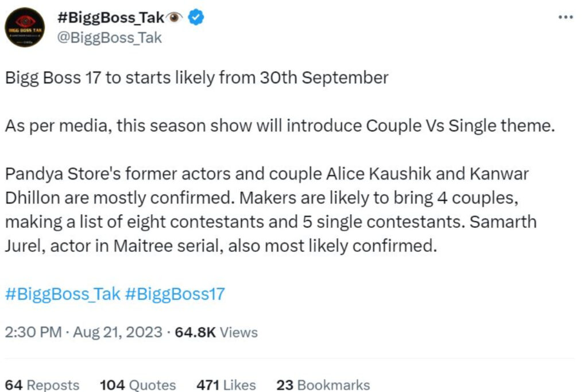
Task: Click the blue verified badge icon
Action: 196,17
